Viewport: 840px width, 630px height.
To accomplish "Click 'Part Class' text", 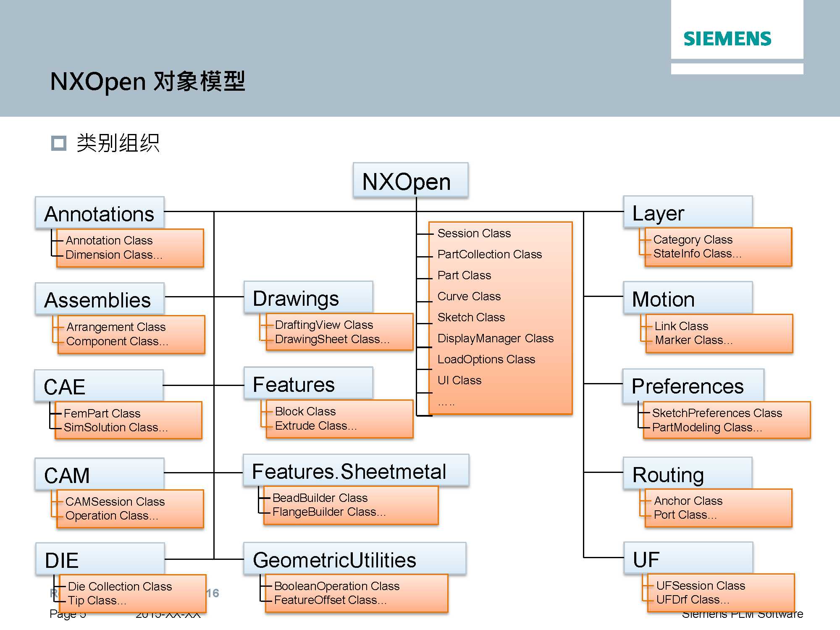I will [x=464, y=275].
